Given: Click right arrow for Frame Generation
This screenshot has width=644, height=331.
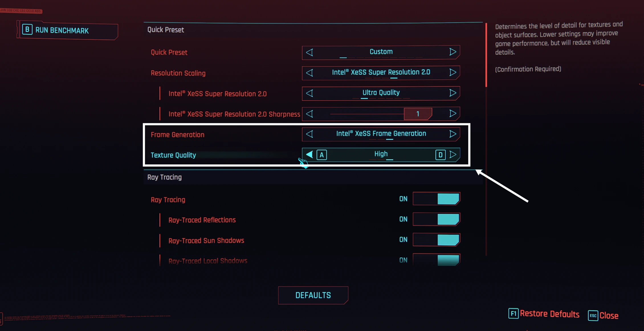Looking at the screenshot, I should point(453,134).
